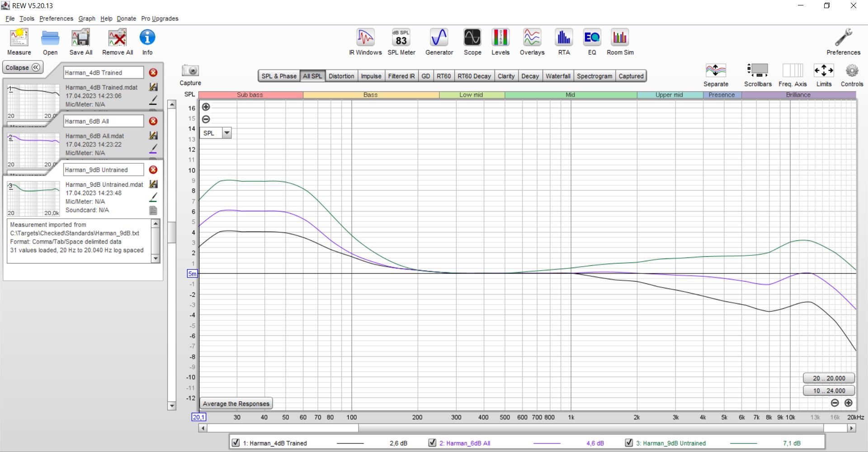Set range to 10 .. 24.000

[829, 391]
